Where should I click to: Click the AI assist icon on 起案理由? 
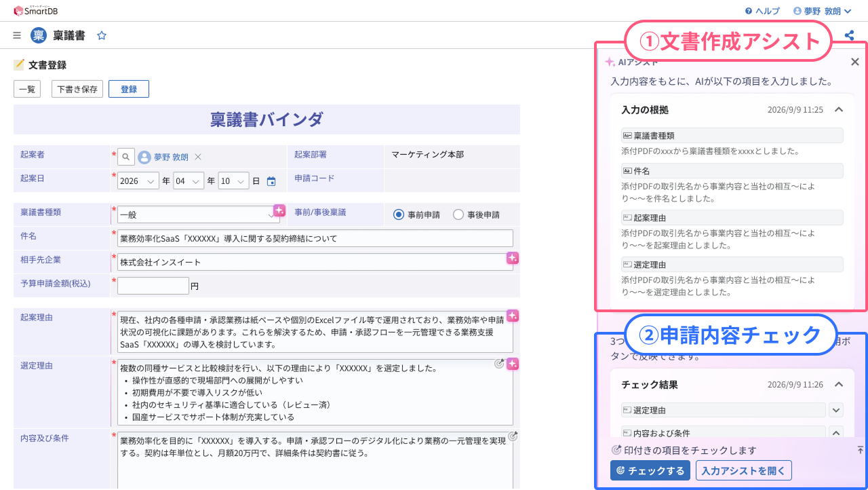click(x=513, y=316)
